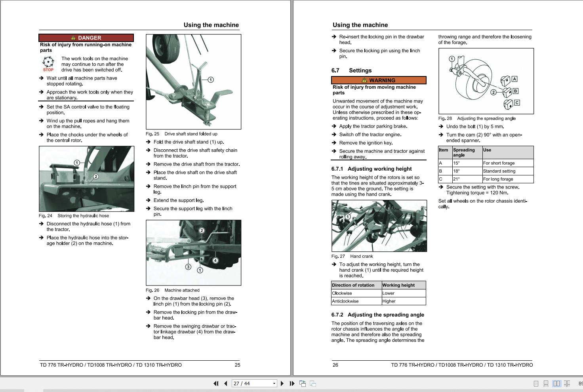Viewport: 583px width, 392px height.
Task: Click table cell '15°'
Action: pyautogui.click(x=467, y=163)
